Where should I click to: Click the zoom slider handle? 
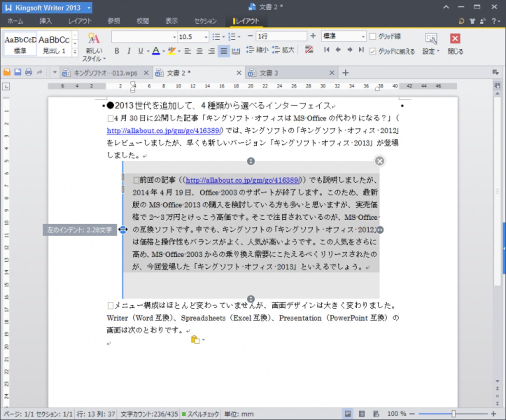pyautogui.click(x=453, y=414)
